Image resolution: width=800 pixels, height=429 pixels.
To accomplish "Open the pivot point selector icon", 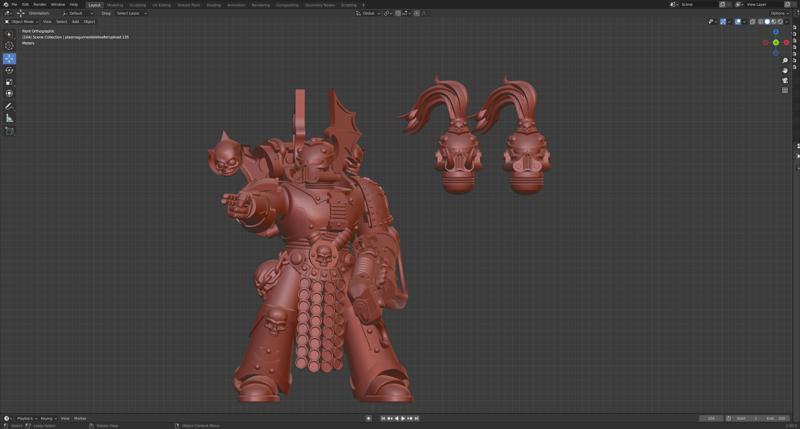I will click(387, 13).
